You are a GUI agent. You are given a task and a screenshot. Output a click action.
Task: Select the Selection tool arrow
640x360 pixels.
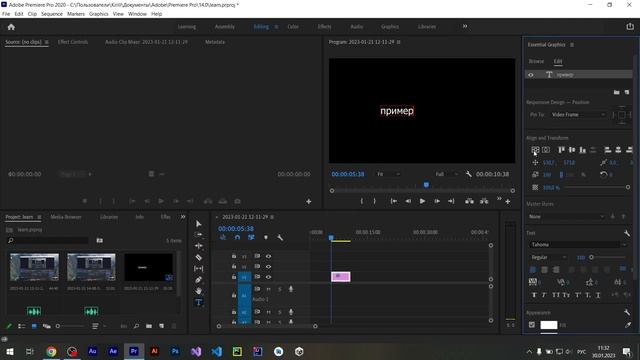[198, 224]
